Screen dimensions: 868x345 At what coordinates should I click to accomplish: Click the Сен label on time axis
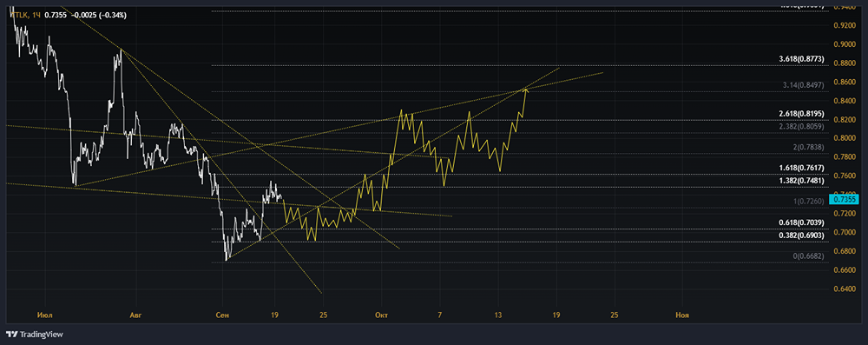click(x=222, y=315)
